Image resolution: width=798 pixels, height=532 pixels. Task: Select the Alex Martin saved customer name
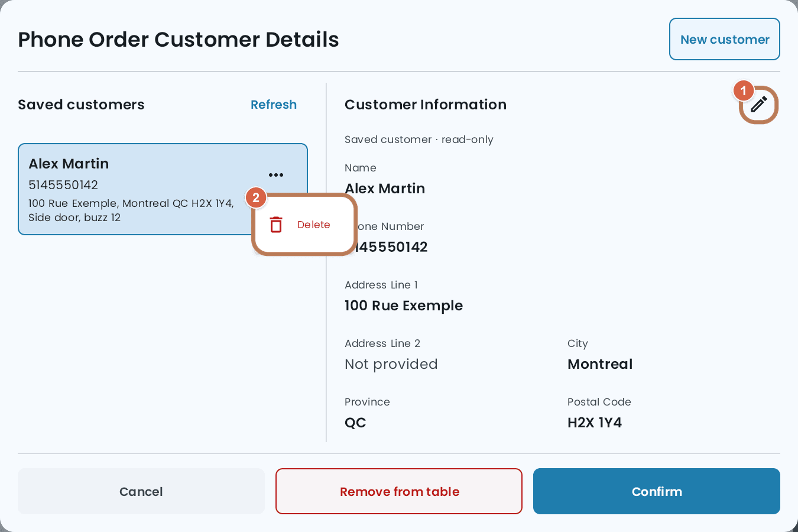pos(69,164)
